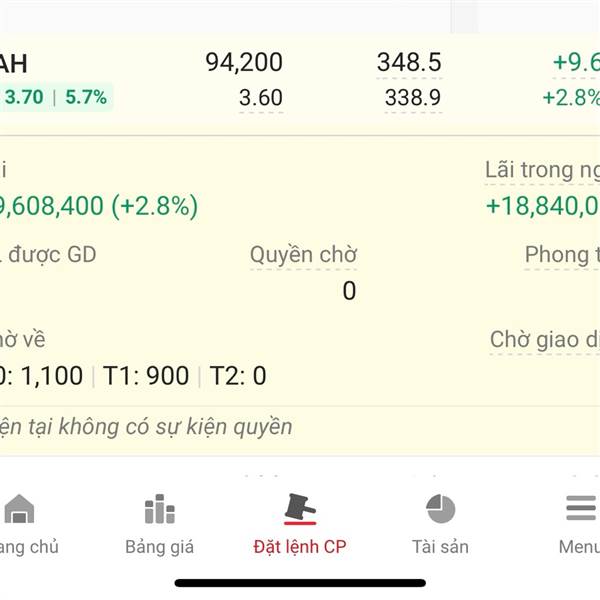
Task: Tap the Phong tỏa underlined label
Action: [562, 255]
